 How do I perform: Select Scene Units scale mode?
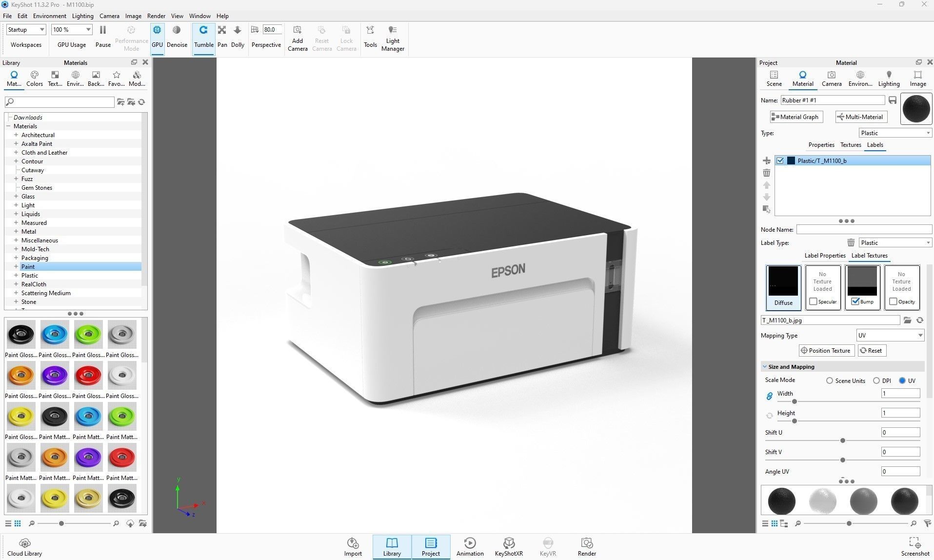tap(829, 380)
